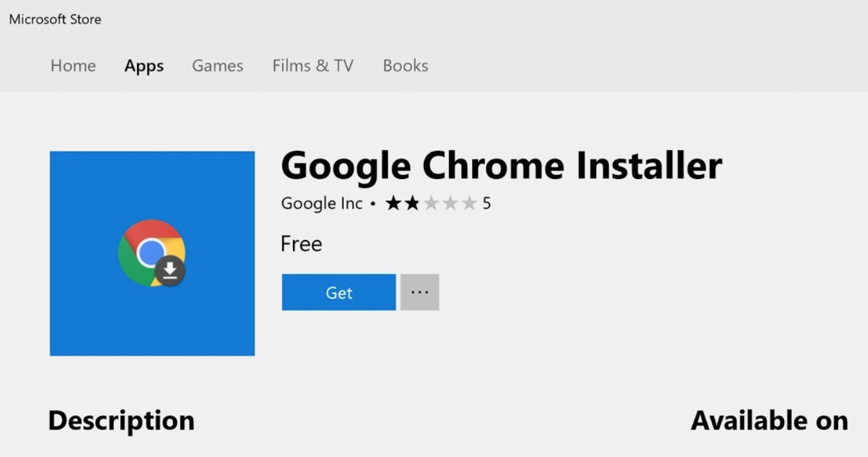Open the Films & TV tab
This screenshot has width=868, height=457.
pyautogui.click(x=313, y=66)
